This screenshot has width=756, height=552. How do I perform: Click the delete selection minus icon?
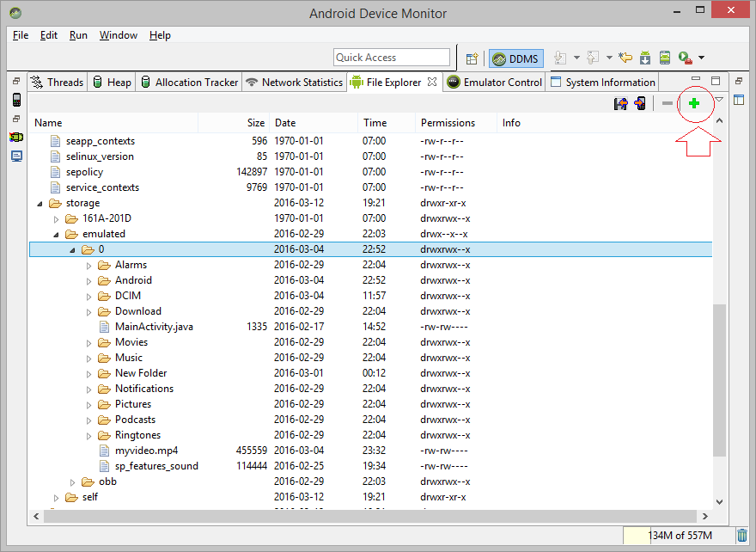[x=668, y=103]
